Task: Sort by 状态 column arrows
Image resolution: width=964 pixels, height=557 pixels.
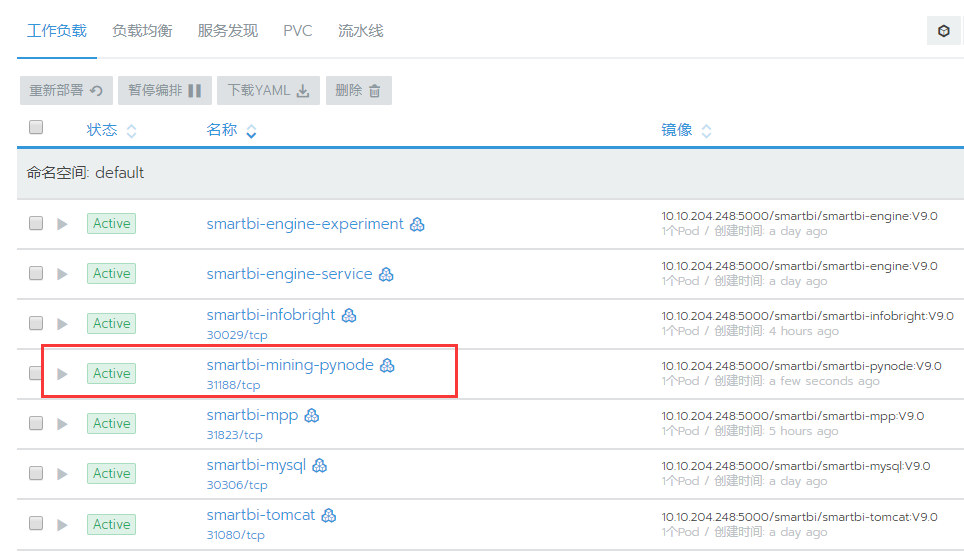Action: tap(131, 131)
